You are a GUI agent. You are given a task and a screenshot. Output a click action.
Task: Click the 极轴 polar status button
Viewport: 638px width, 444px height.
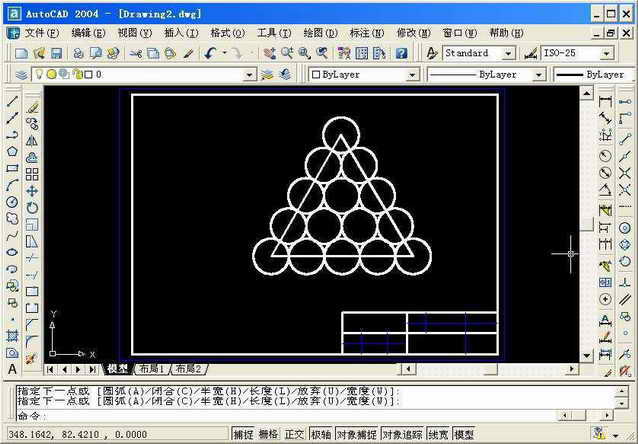[320, 434]
